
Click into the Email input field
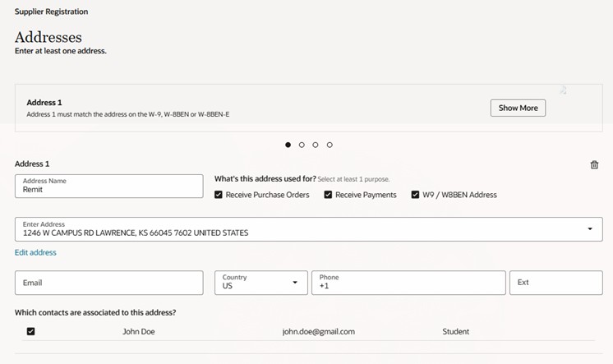(x=109, y=283)
